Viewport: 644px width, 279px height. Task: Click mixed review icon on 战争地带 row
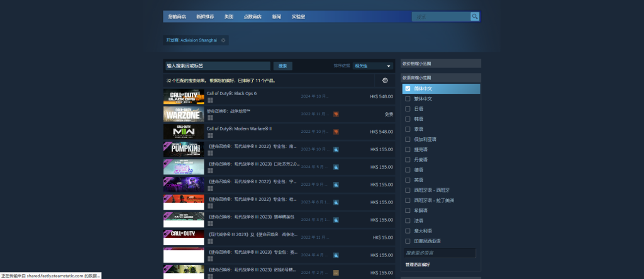336,114
